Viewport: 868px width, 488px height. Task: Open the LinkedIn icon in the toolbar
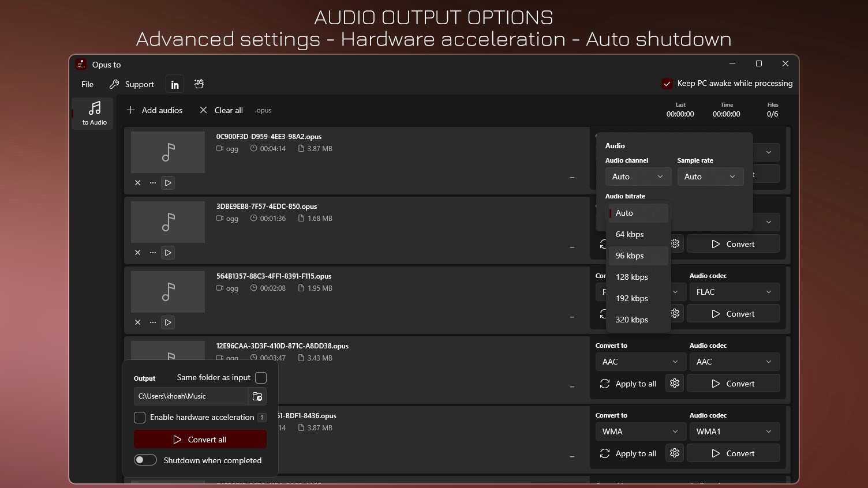click(x=175, y=84)
